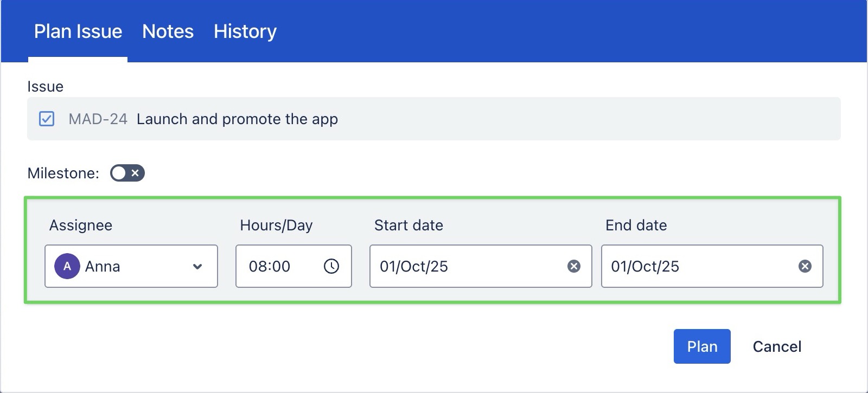Expand the Assignee dropdown chevron
The image size is (868, 393).
(x=197, y=266)
